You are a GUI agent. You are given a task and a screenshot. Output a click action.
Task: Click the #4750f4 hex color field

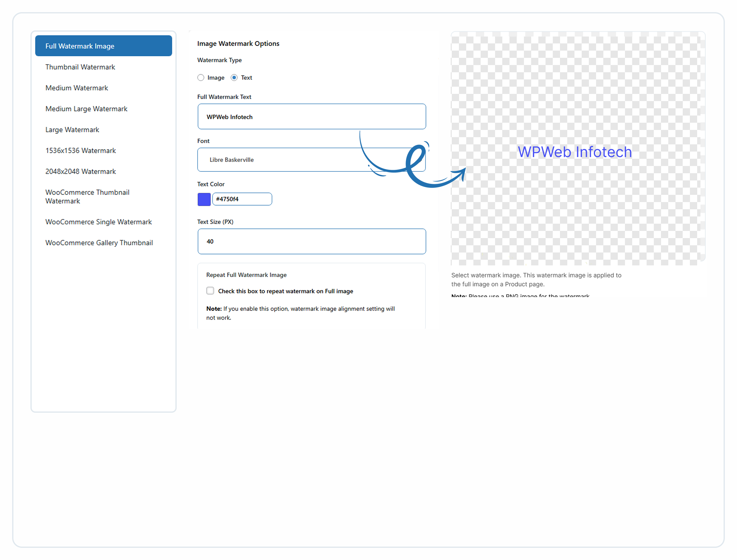242,199
